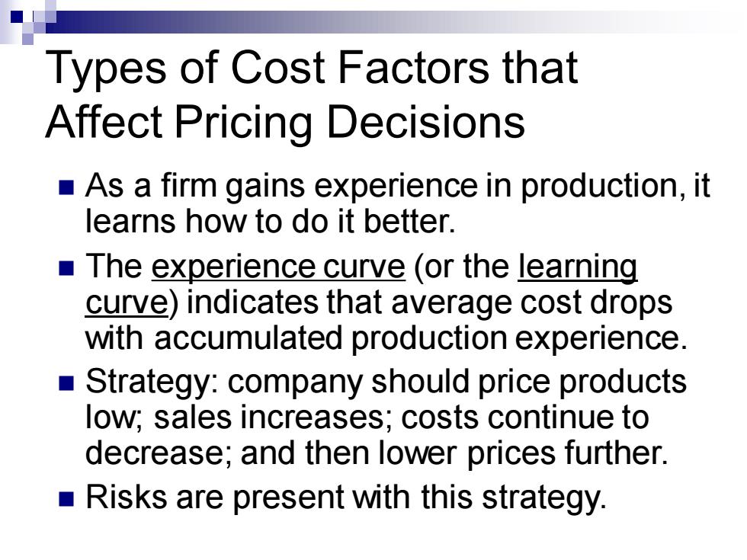Click the square bullet next to 'Strategy:'
Image resolution: width=747 pixels, height=560 pixels.
coord(67,382)
